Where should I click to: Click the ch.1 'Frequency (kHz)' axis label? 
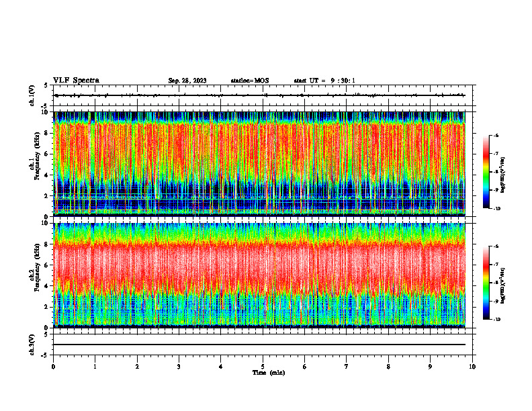click(x=37, y=156)
